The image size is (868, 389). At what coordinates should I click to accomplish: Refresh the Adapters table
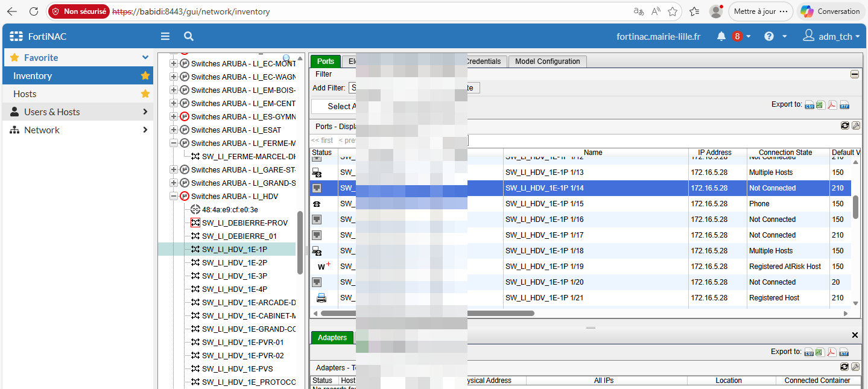[x=845, y=367]
